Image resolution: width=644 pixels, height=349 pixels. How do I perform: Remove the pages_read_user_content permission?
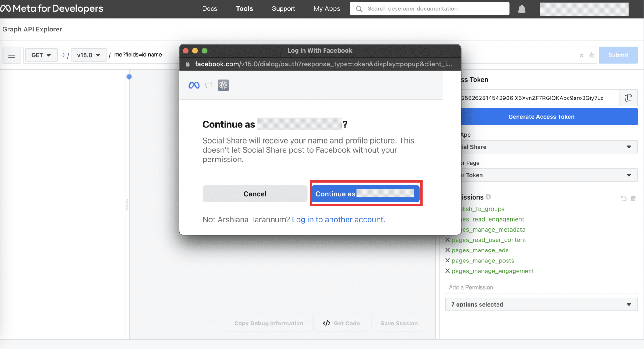448,239
